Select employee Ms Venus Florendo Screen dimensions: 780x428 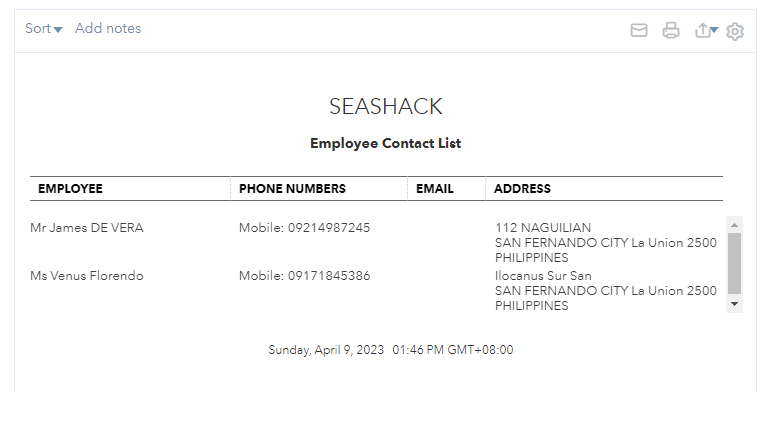click(x=87, y=276)
